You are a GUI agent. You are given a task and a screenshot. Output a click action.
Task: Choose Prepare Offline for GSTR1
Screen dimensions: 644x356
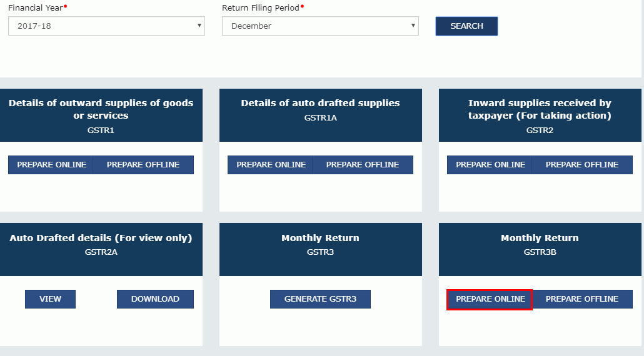click(143, 165)
